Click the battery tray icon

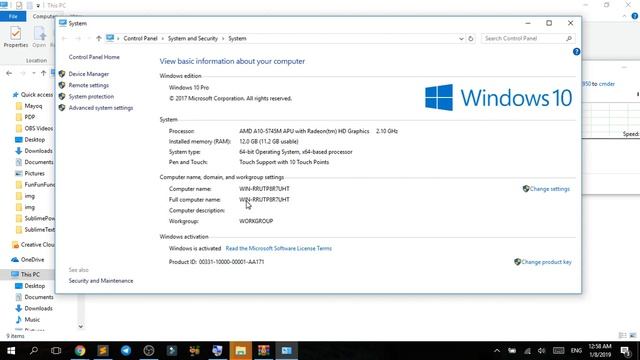click(512, 351)
